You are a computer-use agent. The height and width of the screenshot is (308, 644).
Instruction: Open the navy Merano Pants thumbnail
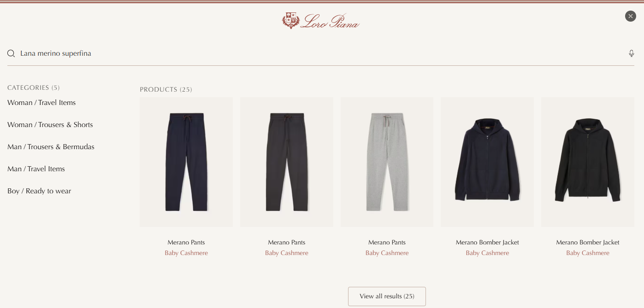[186, 162]
